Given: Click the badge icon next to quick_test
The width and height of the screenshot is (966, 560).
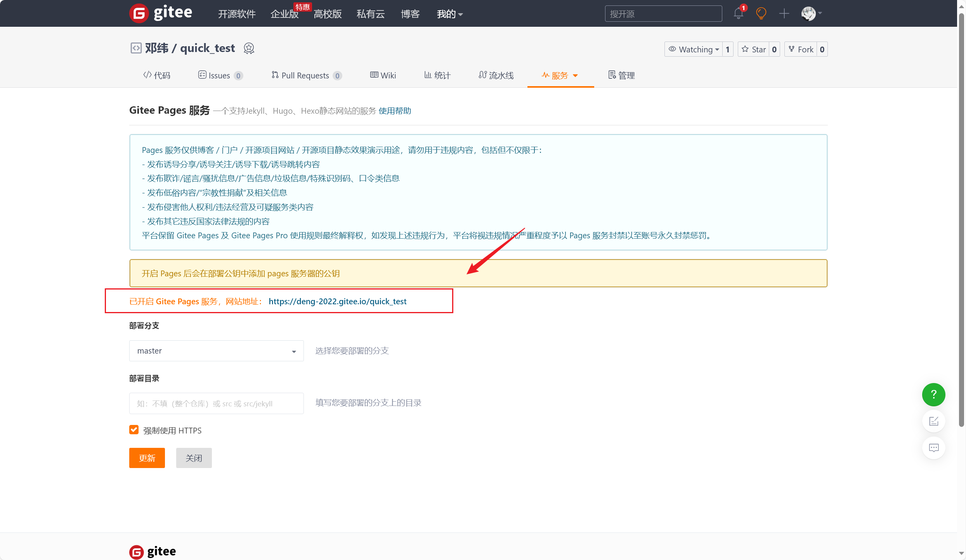Looking at the screenshot, I should [249, 49].
